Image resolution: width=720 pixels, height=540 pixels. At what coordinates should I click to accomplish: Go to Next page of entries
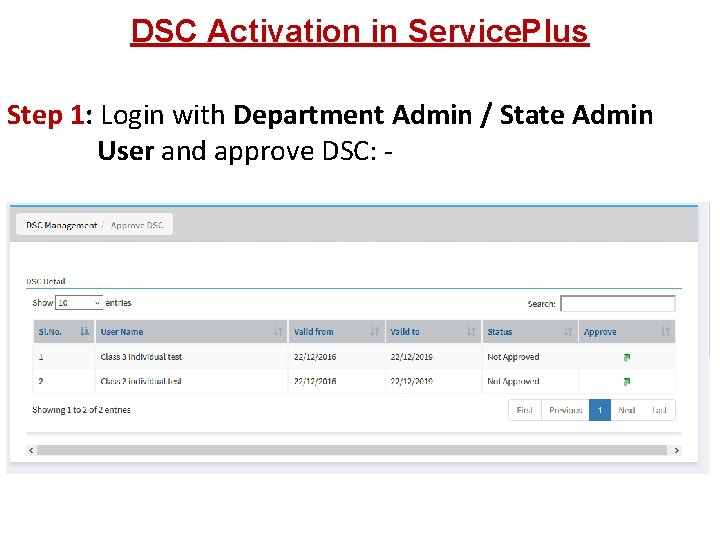click(627, 410)
